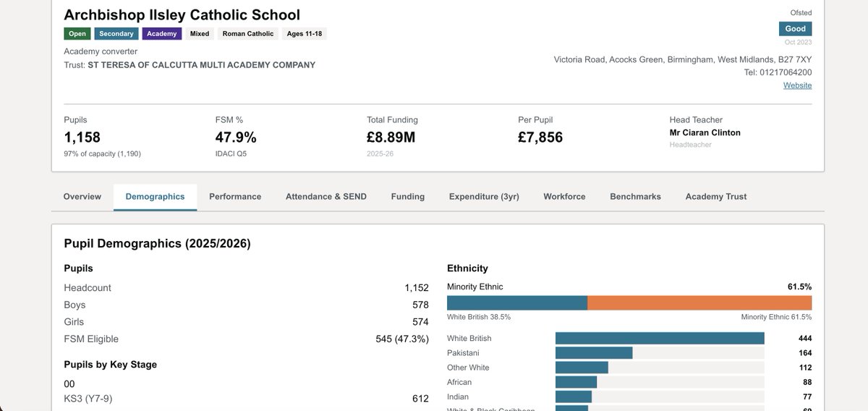
Task: Open the Overview tab
Action: pyautogui.click(x=82, y=197)
